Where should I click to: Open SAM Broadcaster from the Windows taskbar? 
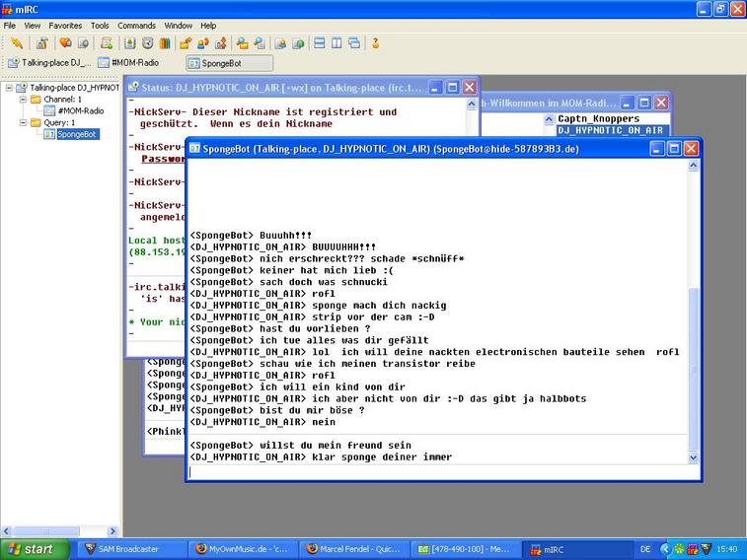(x=128, y=549)
